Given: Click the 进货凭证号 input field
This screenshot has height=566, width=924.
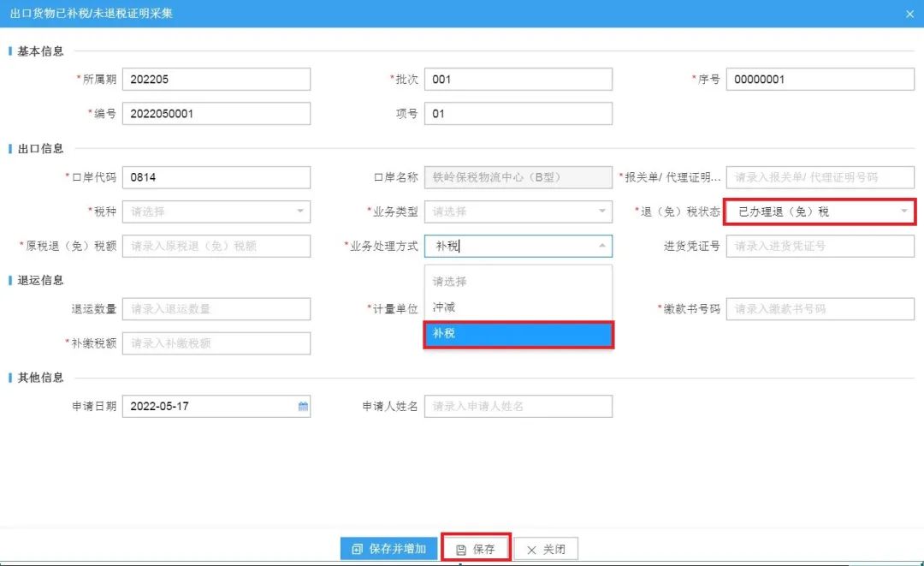Looking at the screenshot, I should click(820, 246).
